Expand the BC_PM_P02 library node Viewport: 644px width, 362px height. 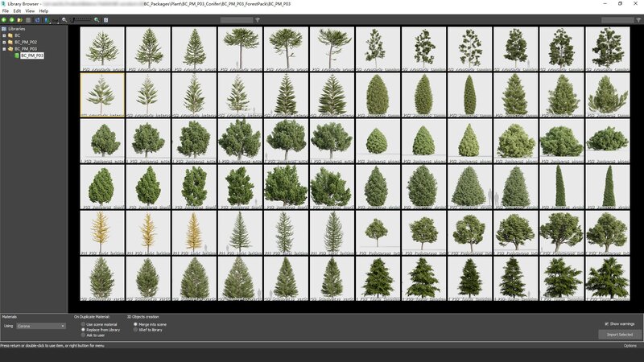pos(4,42)
